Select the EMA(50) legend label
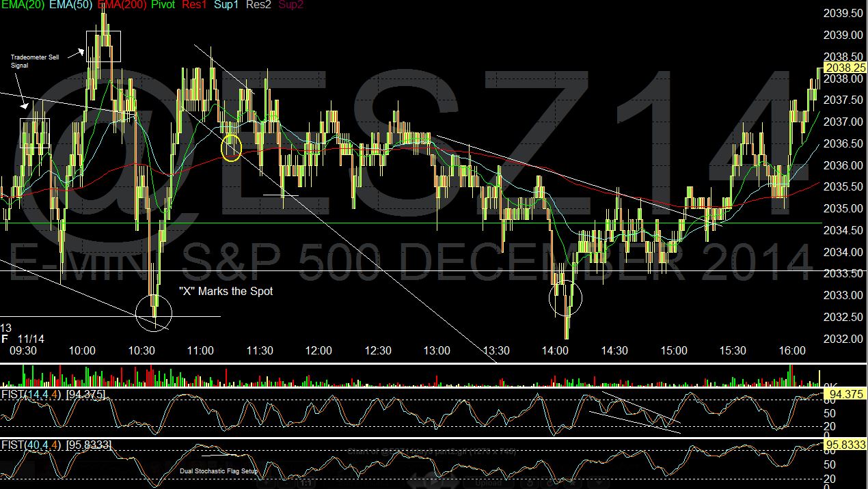Image resolution: width=868 pixels, height=489 pixels. (71, 5)
